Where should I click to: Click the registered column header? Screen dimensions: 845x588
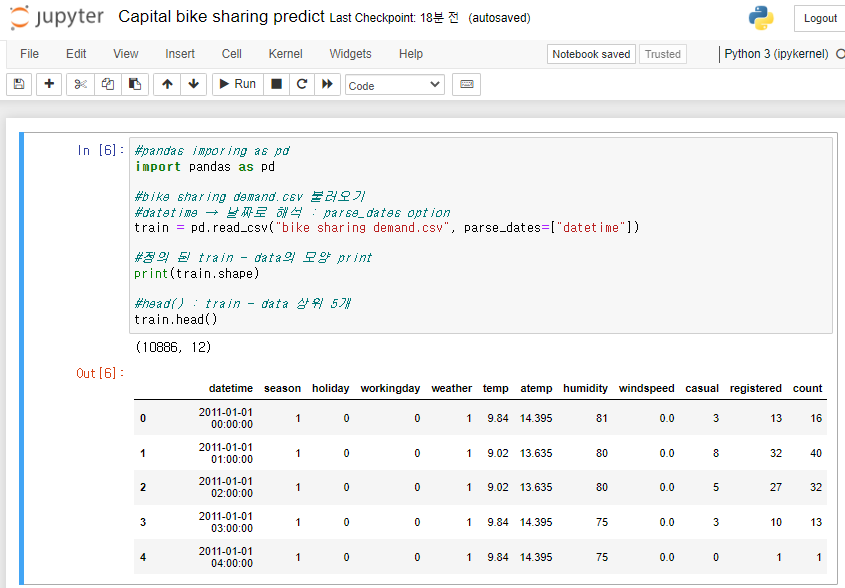point(756,388)
